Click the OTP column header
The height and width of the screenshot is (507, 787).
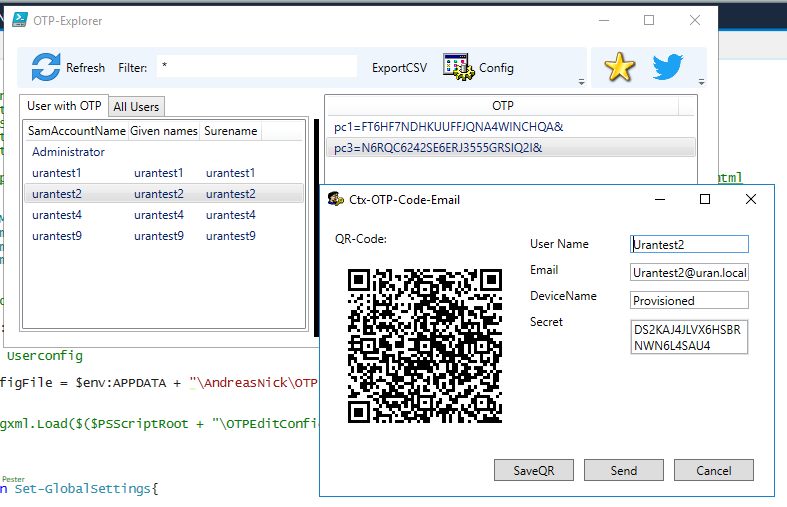[502, 106]
